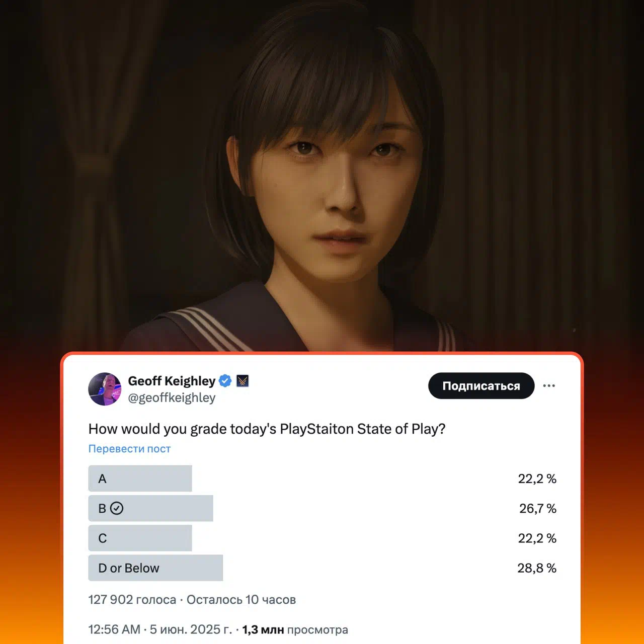
Task: Click Geoff Keighley's profile avatar
Action: (x=105, y=389)
